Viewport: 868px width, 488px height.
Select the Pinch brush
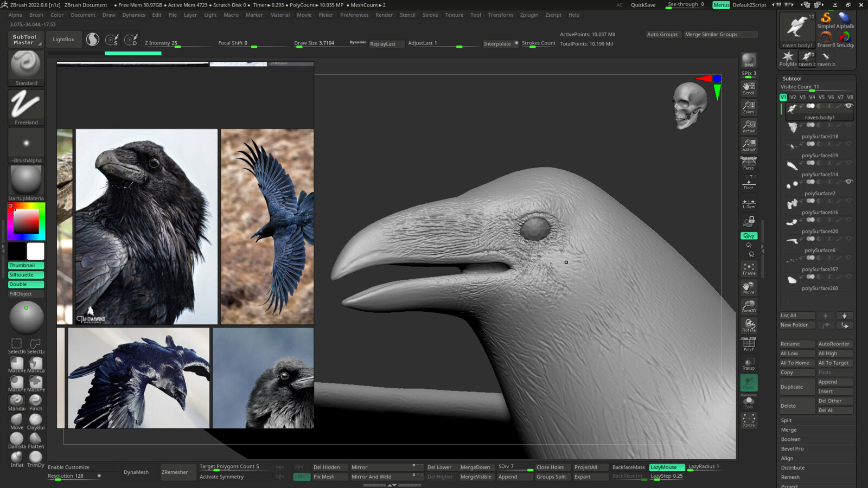point(36,403)
